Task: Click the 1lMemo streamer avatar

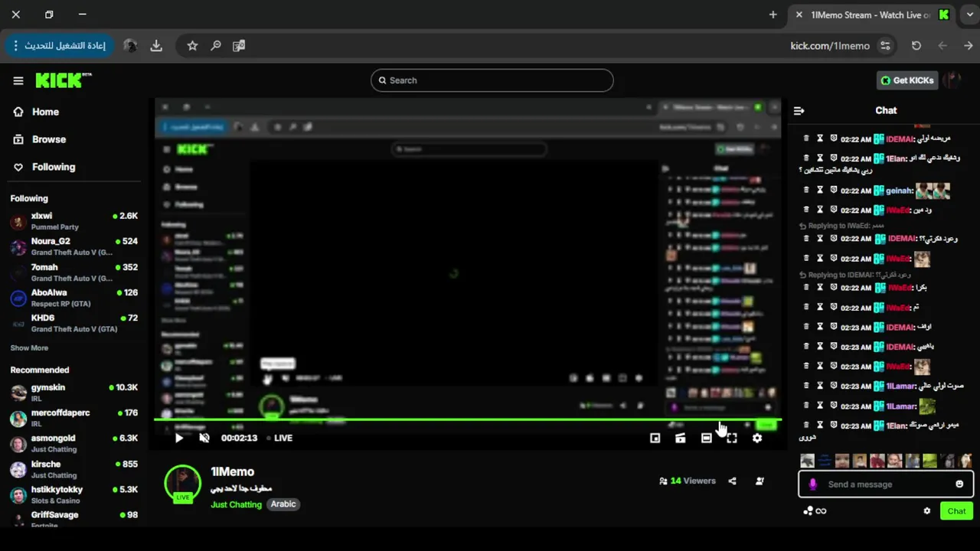Action: click(182, 483)
